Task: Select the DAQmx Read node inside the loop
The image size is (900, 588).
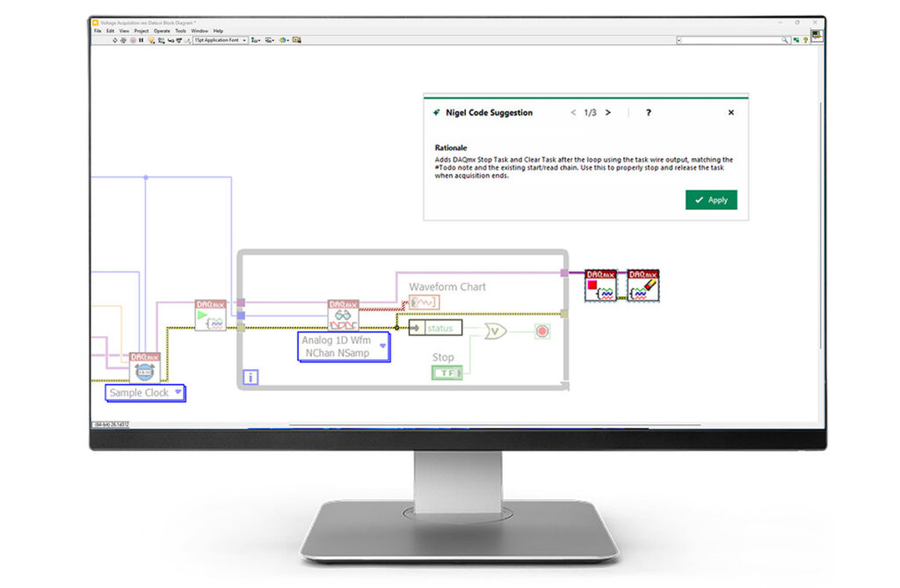Action: pos(344,315)
